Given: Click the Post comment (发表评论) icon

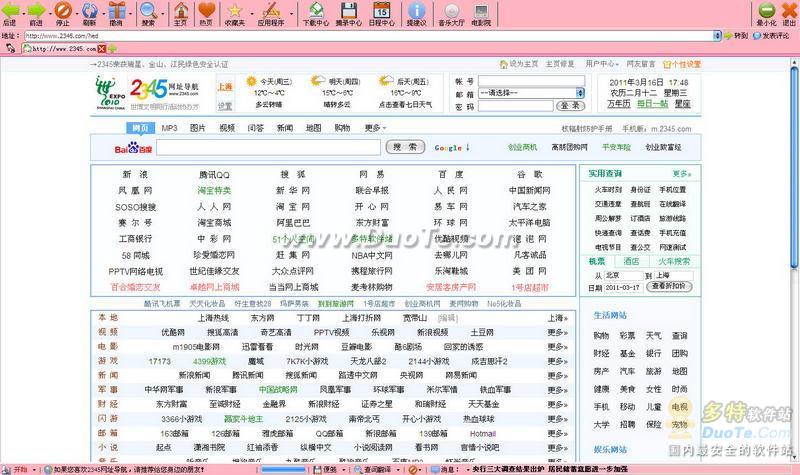Looking at the screenshot, I should point(757,36).
